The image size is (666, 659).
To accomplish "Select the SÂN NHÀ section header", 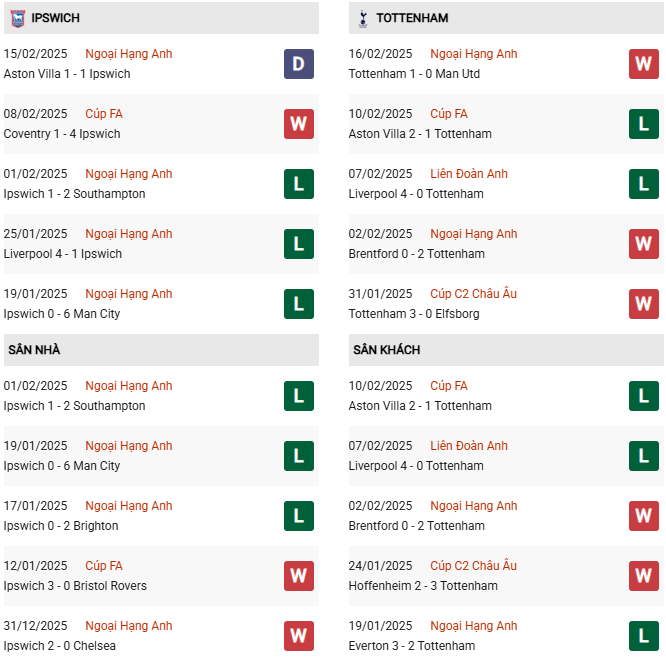I will pyautogui.click(x=34, y=350).
